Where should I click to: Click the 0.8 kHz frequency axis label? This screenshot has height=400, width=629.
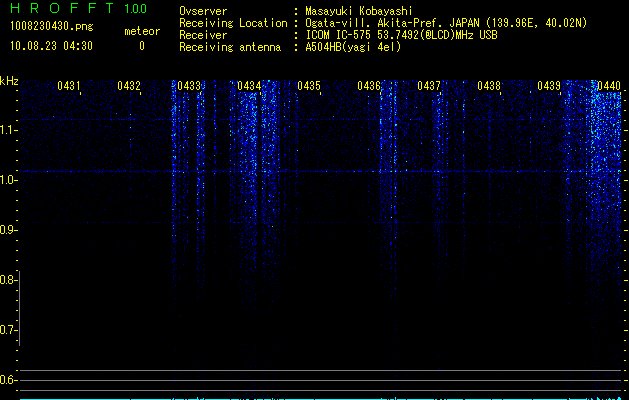[x=8, y=280]
